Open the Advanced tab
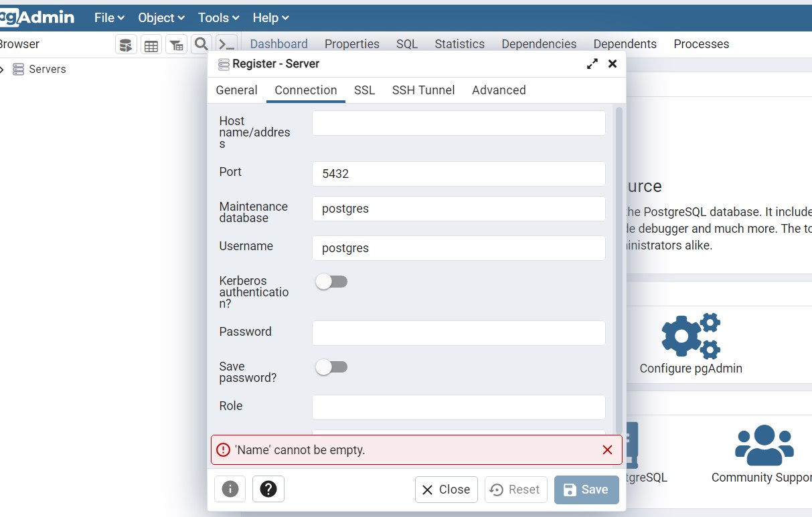The image size is (812, 517). point(499,90)
